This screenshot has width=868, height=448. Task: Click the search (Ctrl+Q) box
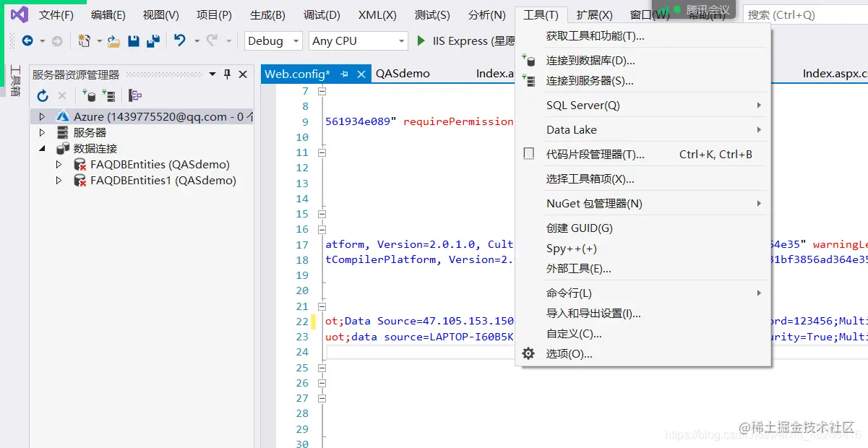click(805, 14)
